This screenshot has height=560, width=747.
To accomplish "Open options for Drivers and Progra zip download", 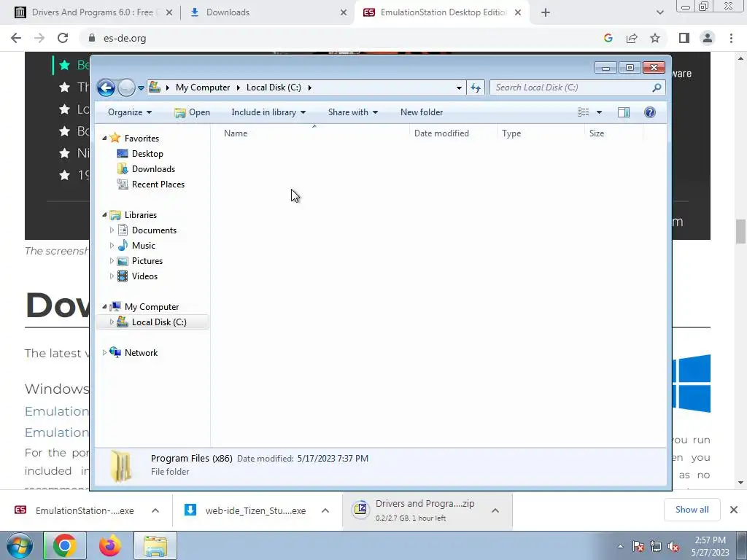I will point(495,510).
